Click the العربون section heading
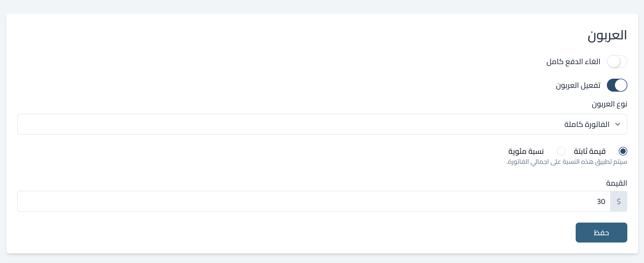The width and height of the screenshot is (644, 263). coord(607,35)
